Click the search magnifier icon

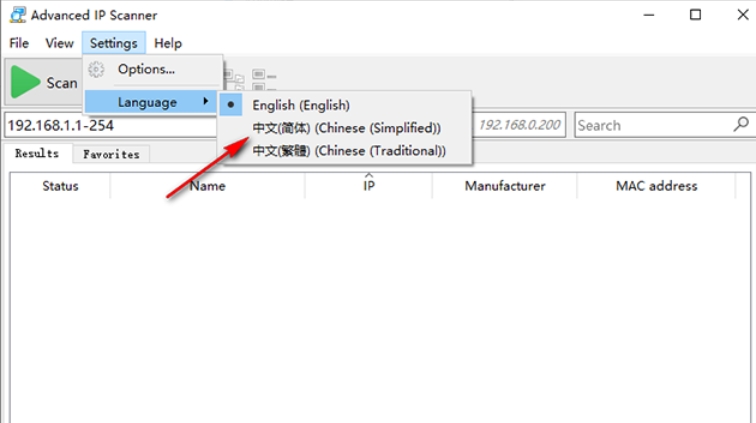741,124
